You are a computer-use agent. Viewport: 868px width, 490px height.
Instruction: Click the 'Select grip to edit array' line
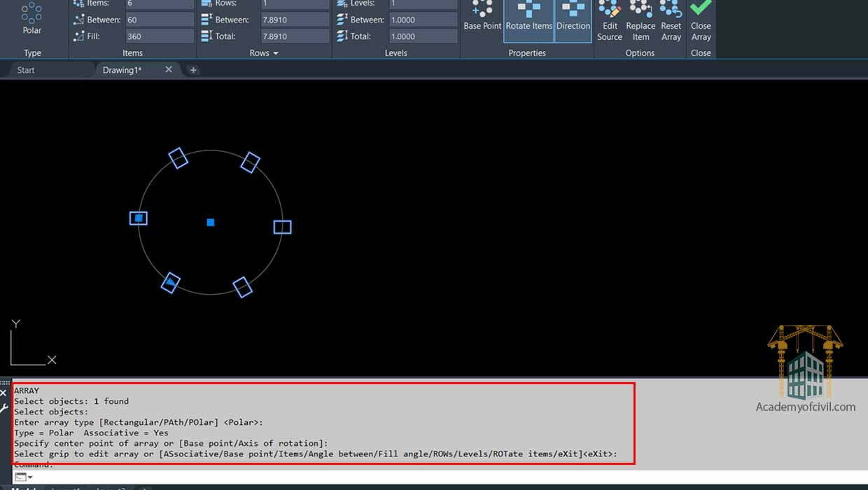(316, 454)
